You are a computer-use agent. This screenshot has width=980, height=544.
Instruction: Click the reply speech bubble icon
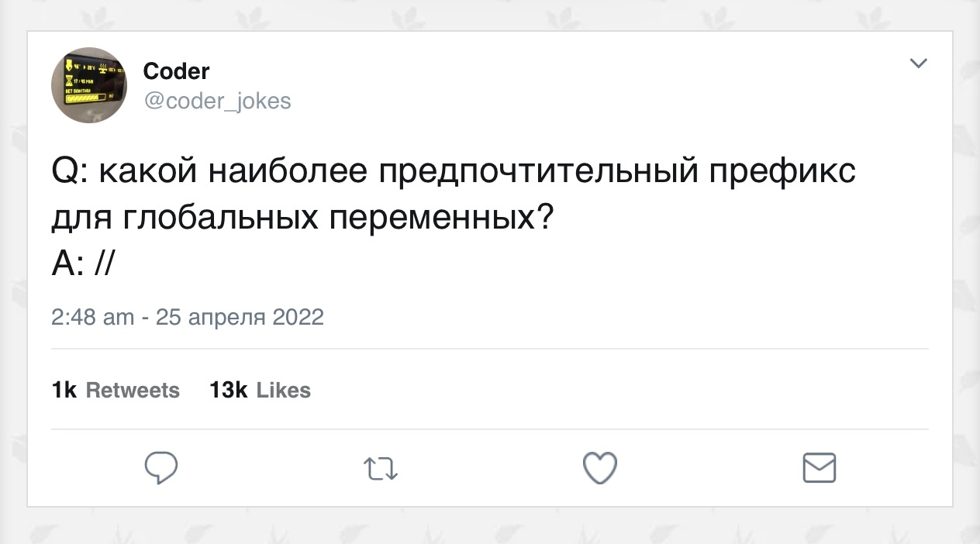(x=161, y=467)
